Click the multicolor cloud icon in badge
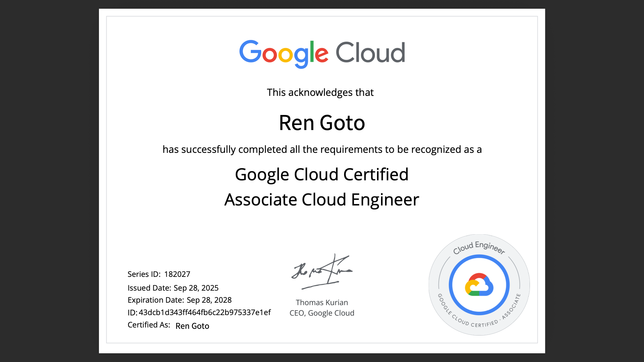The height and width of the screenshot is (362, 644). click(x=479, y=285)
